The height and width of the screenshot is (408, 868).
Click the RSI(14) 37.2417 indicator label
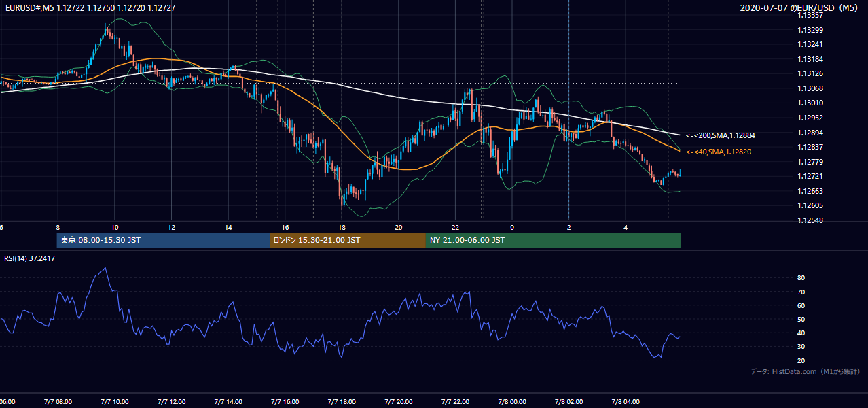click(29, 259)
